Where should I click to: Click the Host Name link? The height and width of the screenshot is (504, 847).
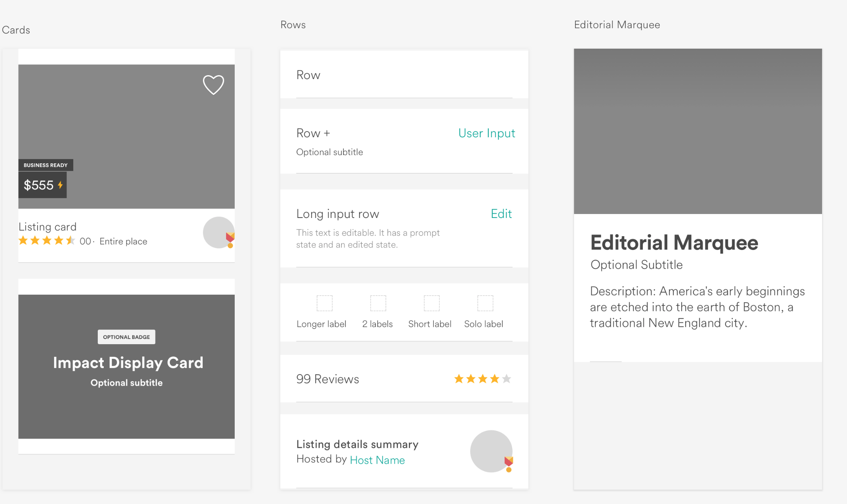(x=377, y=460)
